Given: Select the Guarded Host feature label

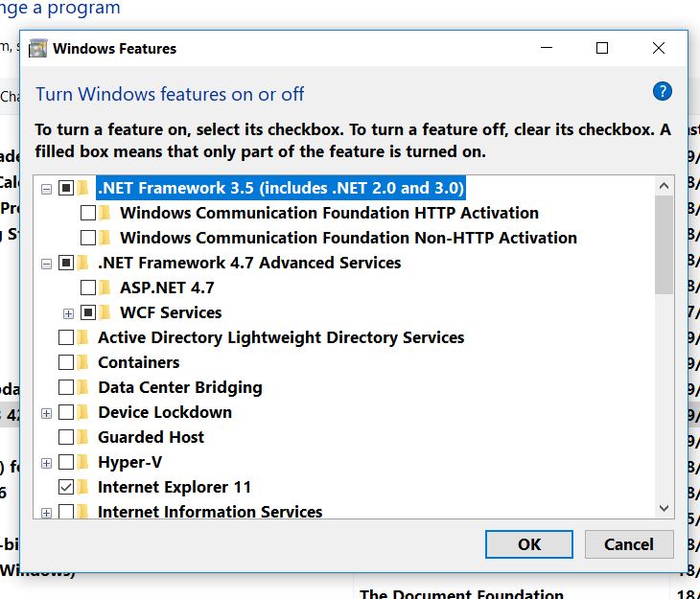Looking at the screenshot, I should tap(151, 437).
